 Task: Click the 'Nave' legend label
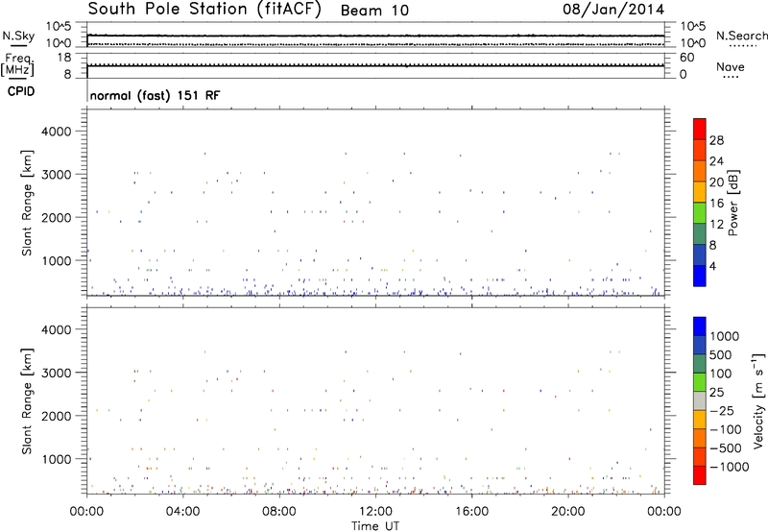click(x=731, y=66)
